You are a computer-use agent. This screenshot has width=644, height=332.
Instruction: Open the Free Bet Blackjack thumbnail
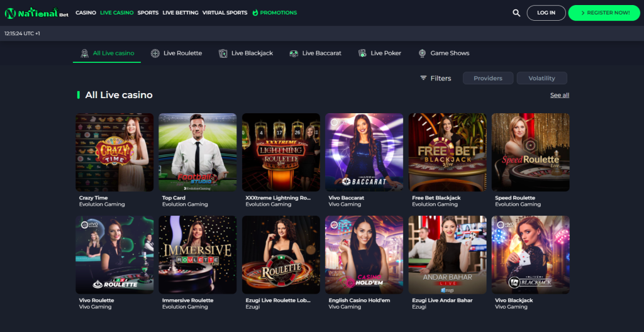447,152
